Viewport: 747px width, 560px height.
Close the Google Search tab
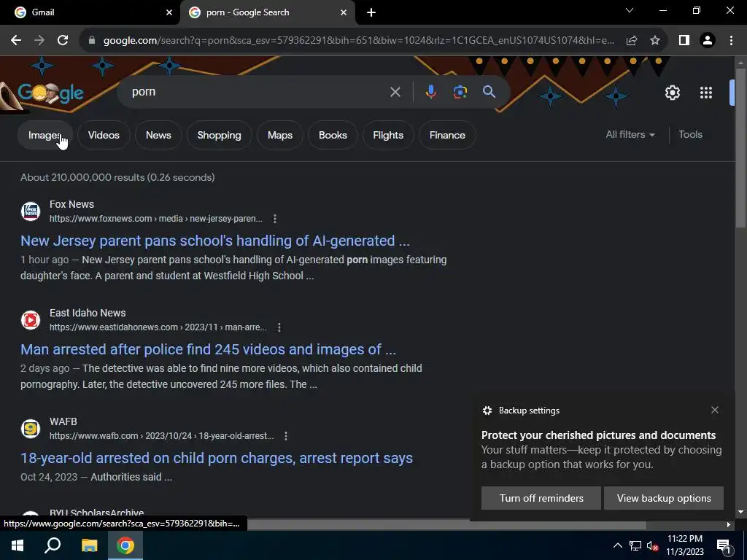pos(344,13)
